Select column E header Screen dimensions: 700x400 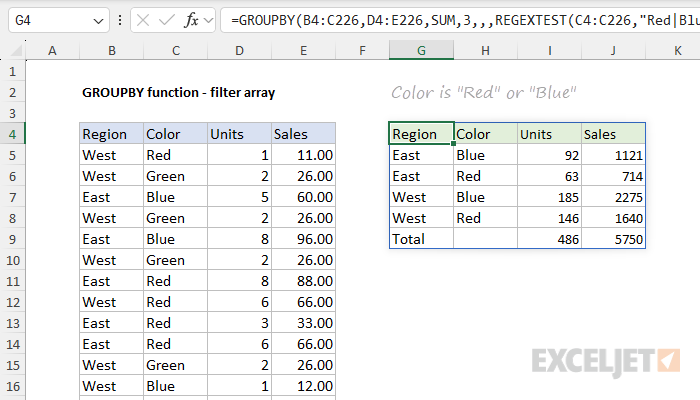point(303,51)
